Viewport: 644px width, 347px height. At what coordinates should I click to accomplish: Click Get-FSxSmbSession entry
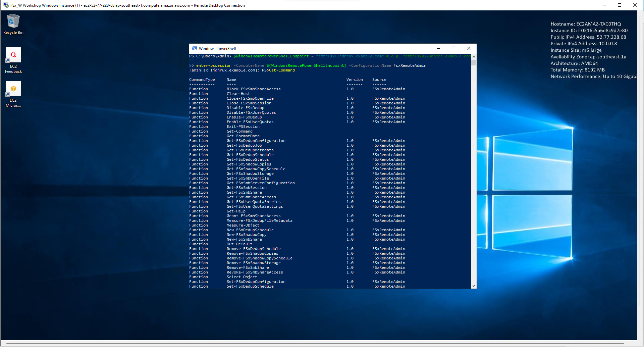247,188
